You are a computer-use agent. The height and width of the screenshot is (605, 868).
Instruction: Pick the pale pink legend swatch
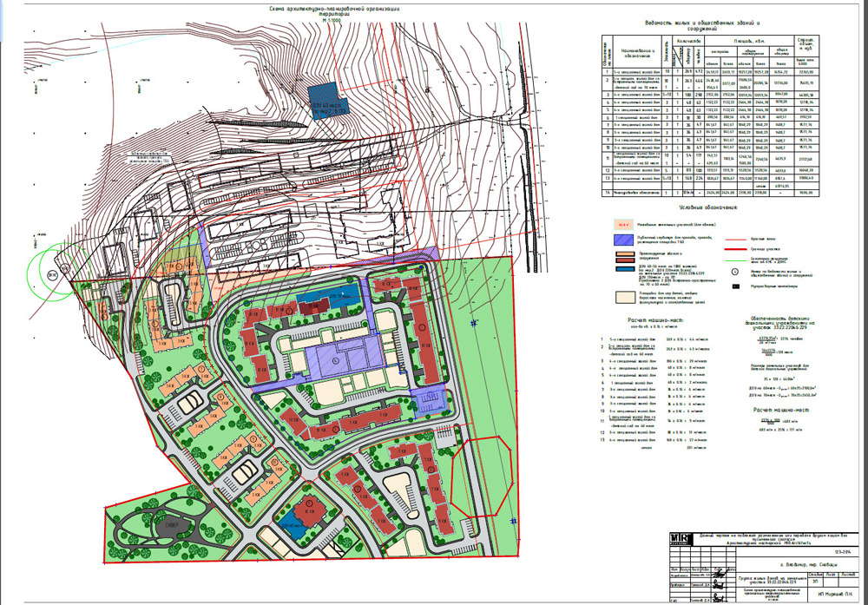(x=625, y=225)
